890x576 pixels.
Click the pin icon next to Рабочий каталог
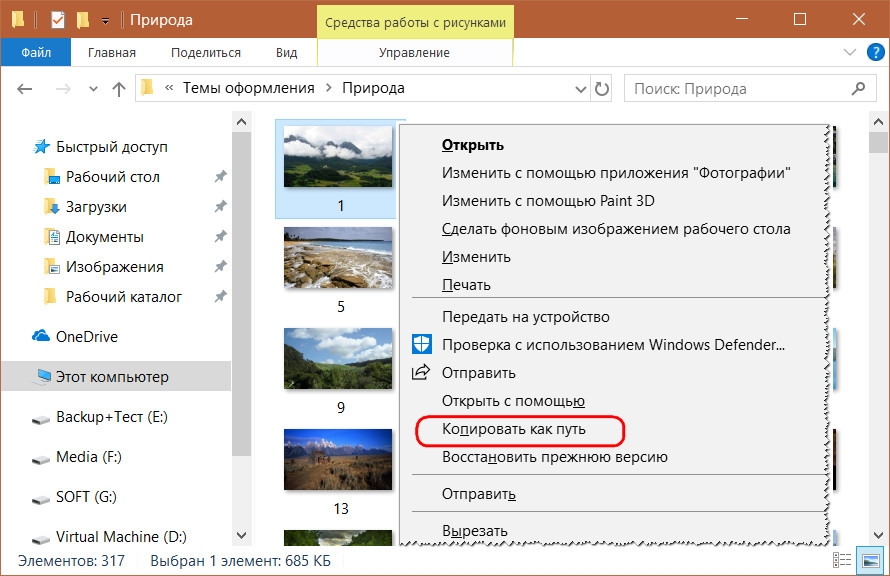point(220,297)
